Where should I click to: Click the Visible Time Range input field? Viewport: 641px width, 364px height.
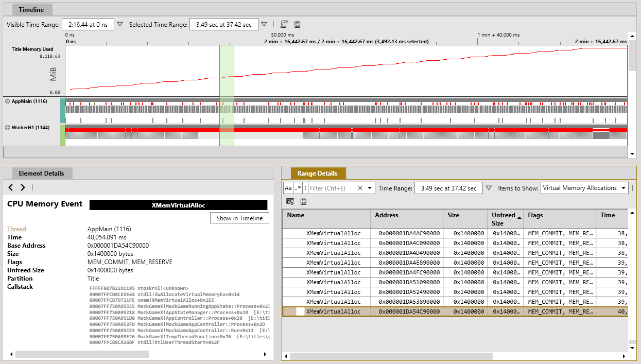coord(88,24)
